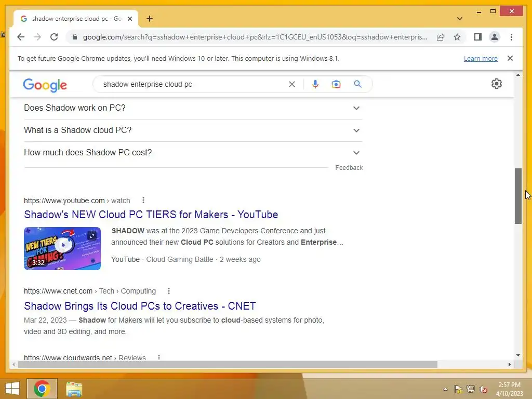Play the YouTube video thumbnail
The height and width of the screenshot is (399, 532).
(x=62, y=248)
